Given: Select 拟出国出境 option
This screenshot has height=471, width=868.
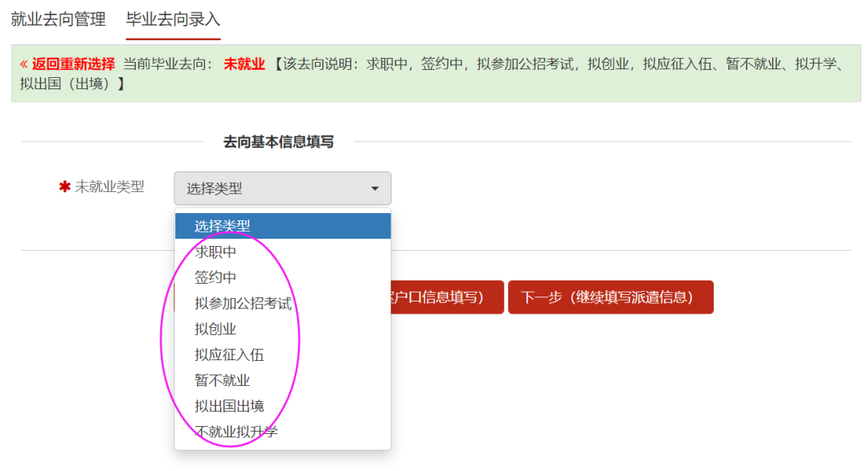Looking at the screenshot, I should click(x=283, y=406).
